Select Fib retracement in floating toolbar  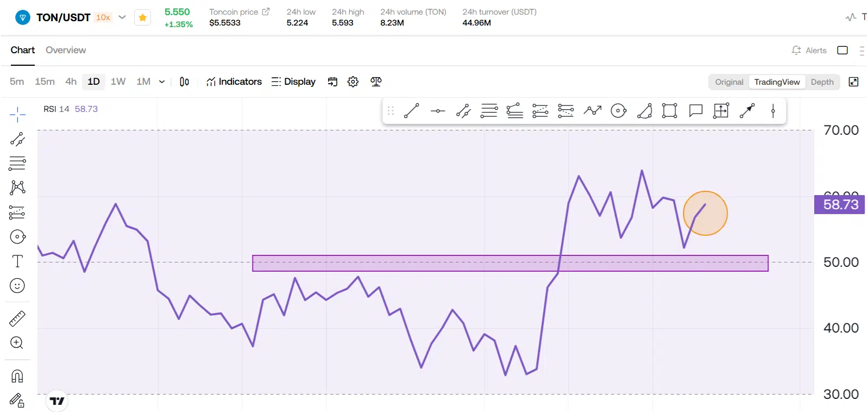[489, 111]
